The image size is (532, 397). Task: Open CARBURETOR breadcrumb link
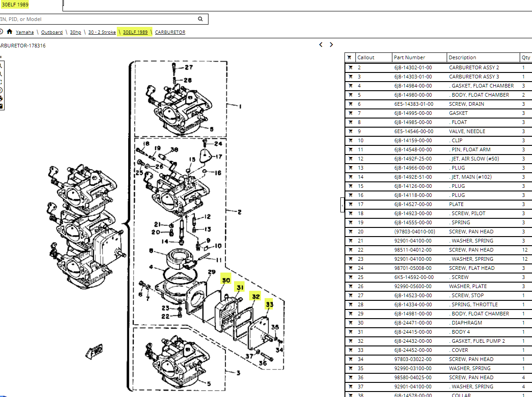(170, 32)
